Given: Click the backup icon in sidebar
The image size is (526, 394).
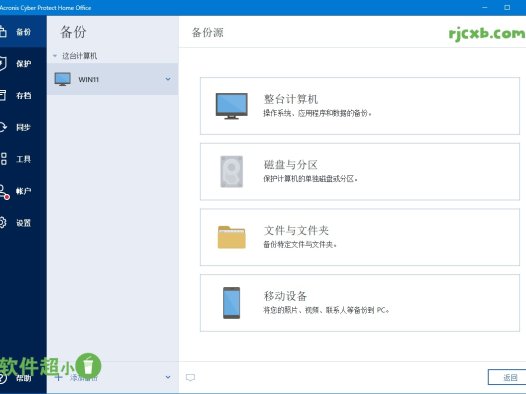Looking at the screenshot, I should [x=3, y=32].
